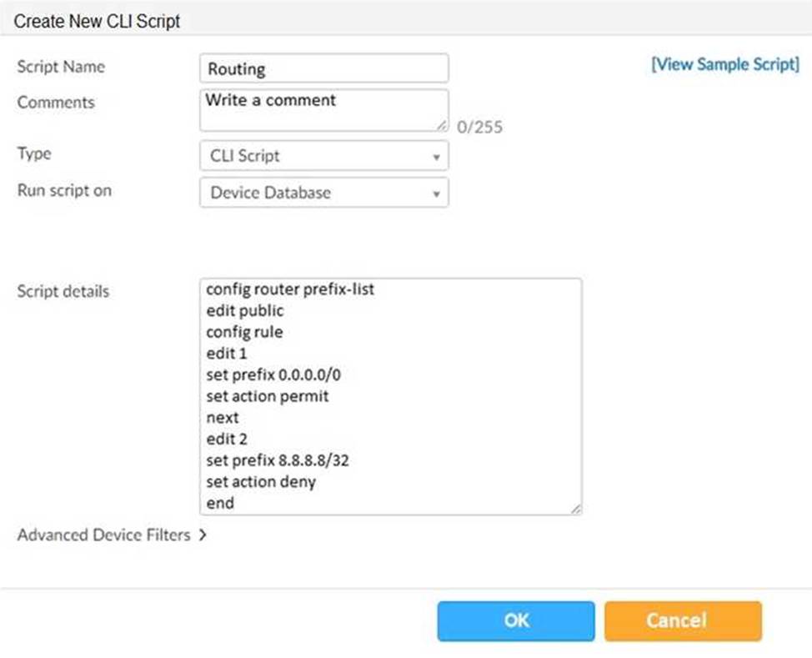
Task: Open the View Sample Script link
Action: click(725, 64)
